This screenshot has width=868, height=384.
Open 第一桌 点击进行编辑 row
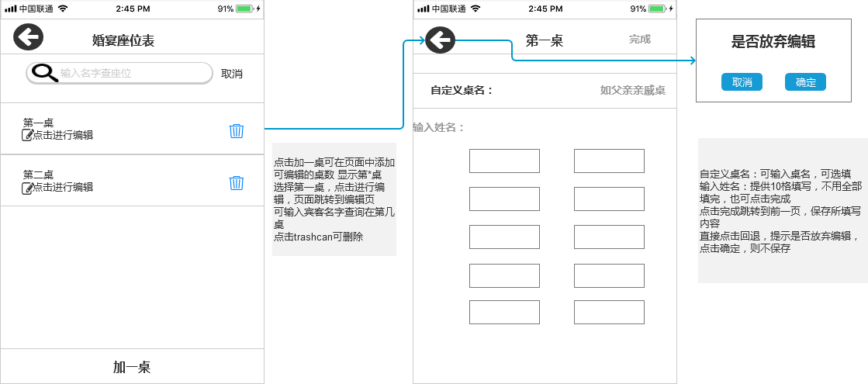point(132,128)
